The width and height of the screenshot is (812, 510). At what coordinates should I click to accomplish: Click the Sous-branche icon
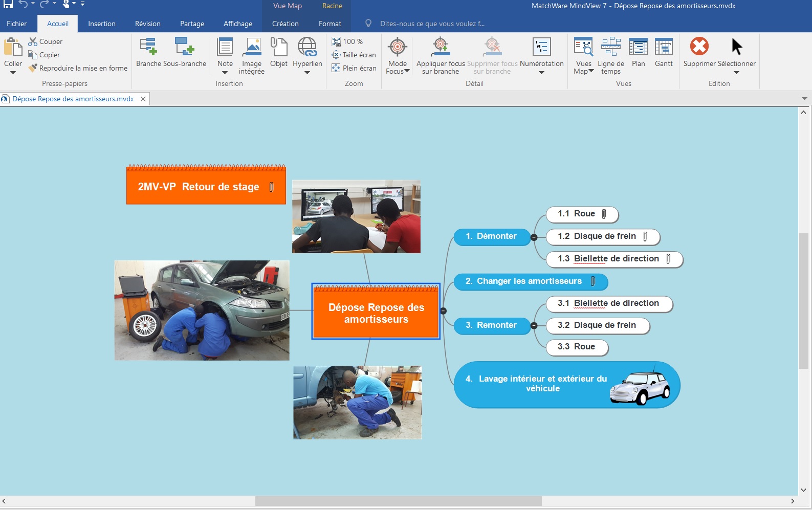tap(184, 47)
